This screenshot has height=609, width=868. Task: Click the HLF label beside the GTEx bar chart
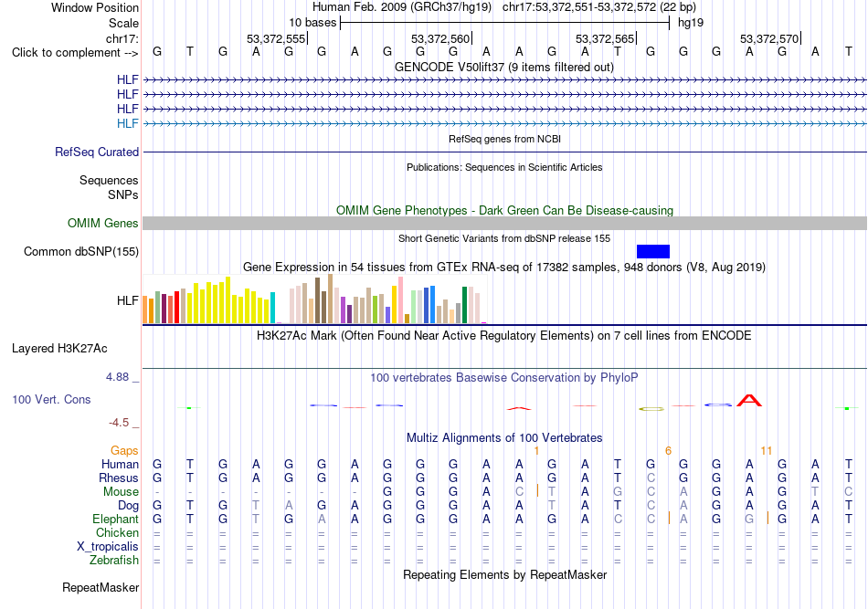tap(127, 300)
